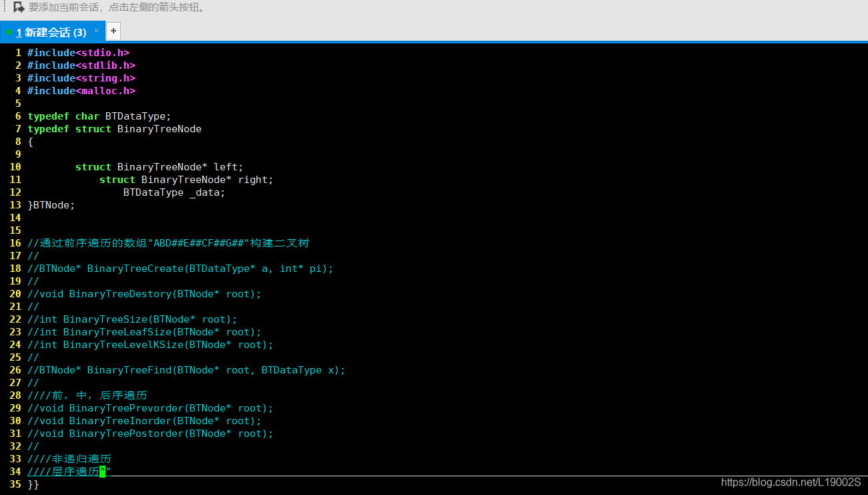Image resolution: width=868 pixels, height=495 pixels.
Task: Click the green status dot on session tab
Action: 9,32
